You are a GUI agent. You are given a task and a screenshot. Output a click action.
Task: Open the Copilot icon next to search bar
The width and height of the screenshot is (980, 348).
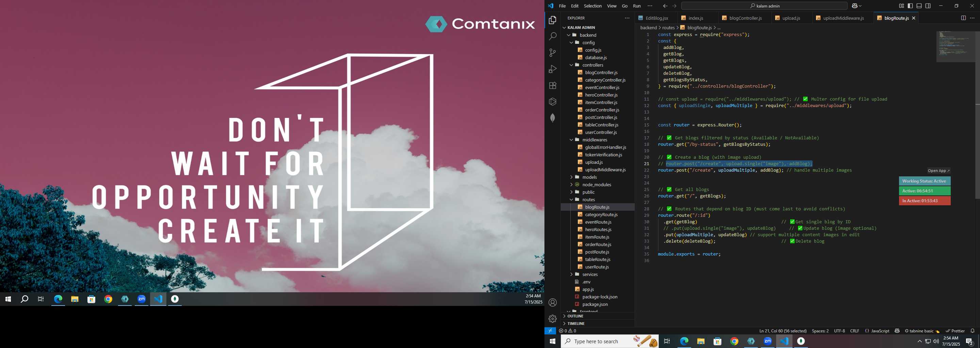point(855,6)
